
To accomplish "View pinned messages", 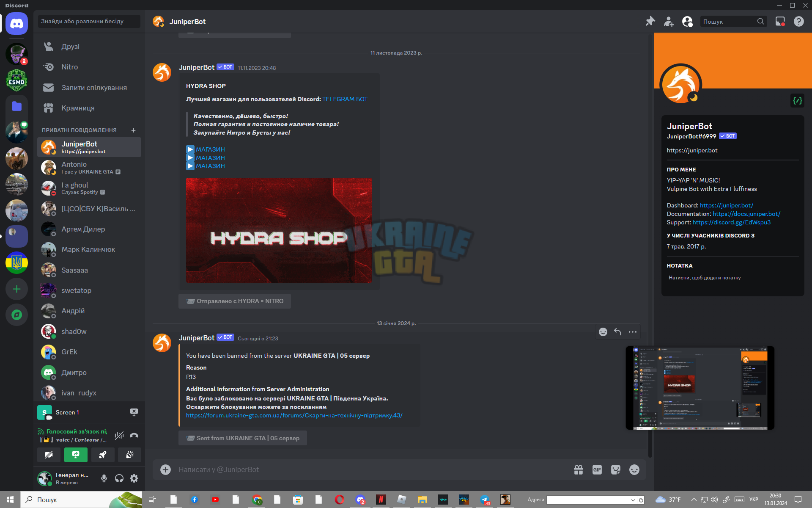I will pos(650,21).
